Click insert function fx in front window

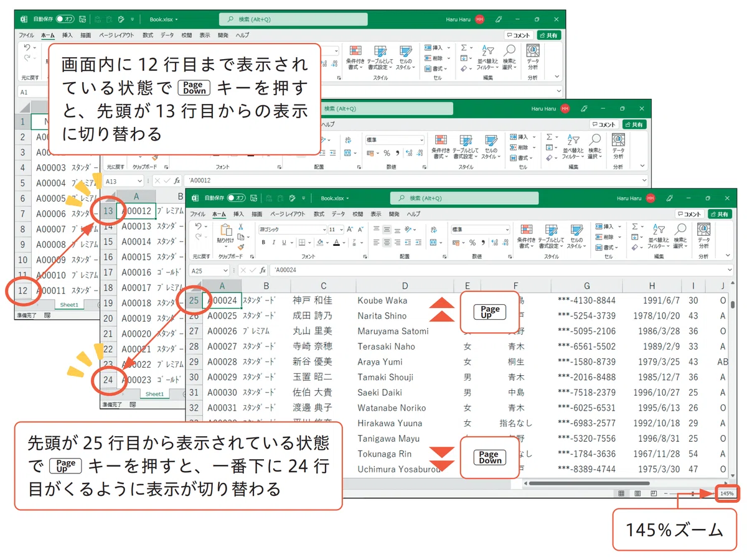pyautogui.click(x=263, y=270)
